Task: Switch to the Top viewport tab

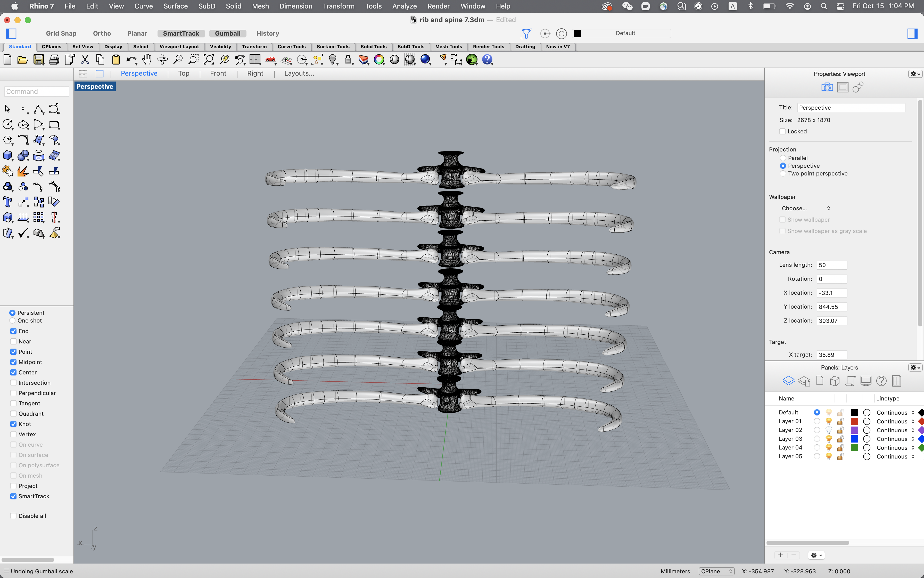Action: click(184, 73)
